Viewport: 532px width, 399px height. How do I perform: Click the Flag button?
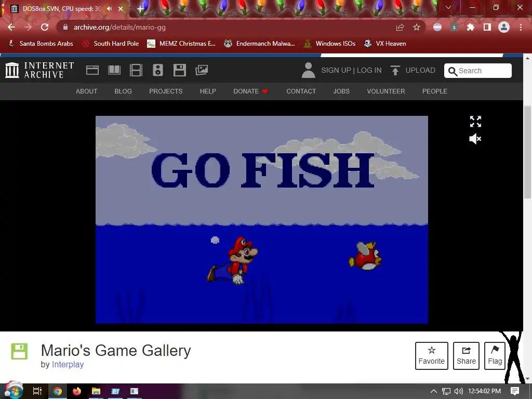(495, 355)
